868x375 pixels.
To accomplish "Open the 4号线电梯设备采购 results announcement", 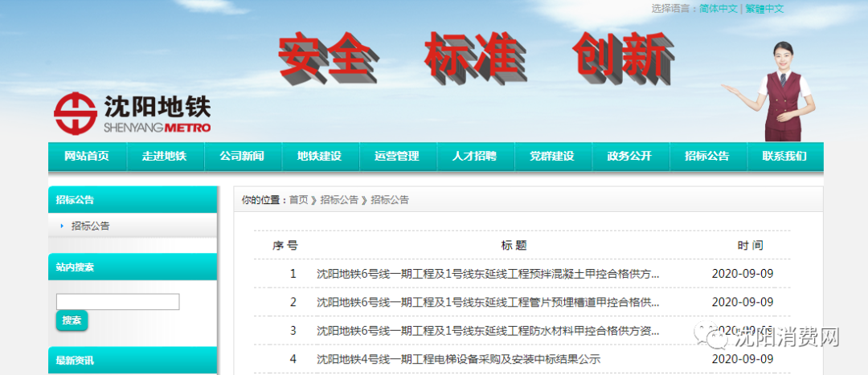I will 458,359.
